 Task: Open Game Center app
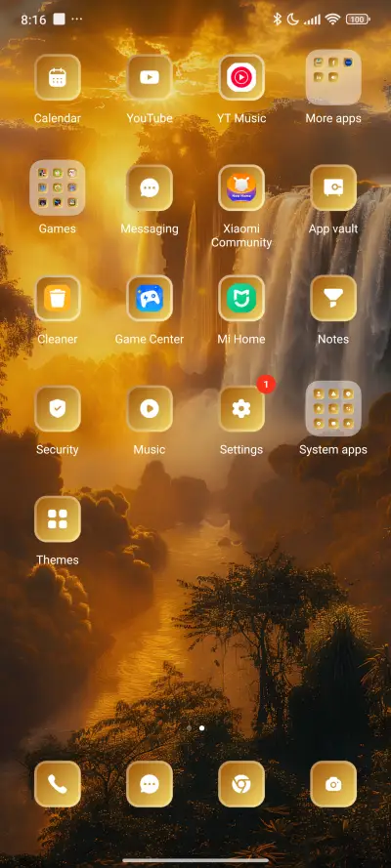(x=149, y=299)
